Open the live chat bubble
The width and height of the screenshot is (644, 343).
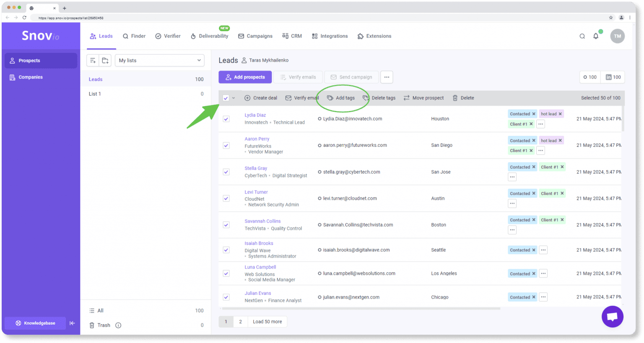coord(612,316)
